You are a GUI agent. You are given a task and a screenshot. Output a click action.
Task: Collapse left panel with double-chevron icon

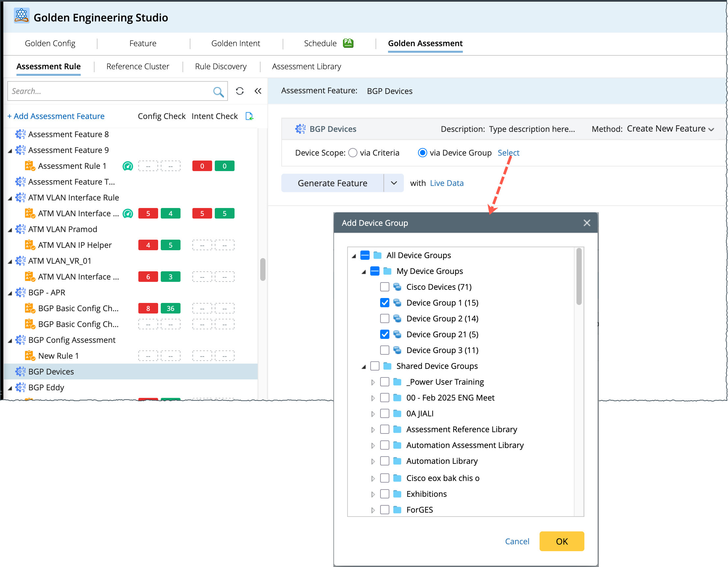pos(258,91)
